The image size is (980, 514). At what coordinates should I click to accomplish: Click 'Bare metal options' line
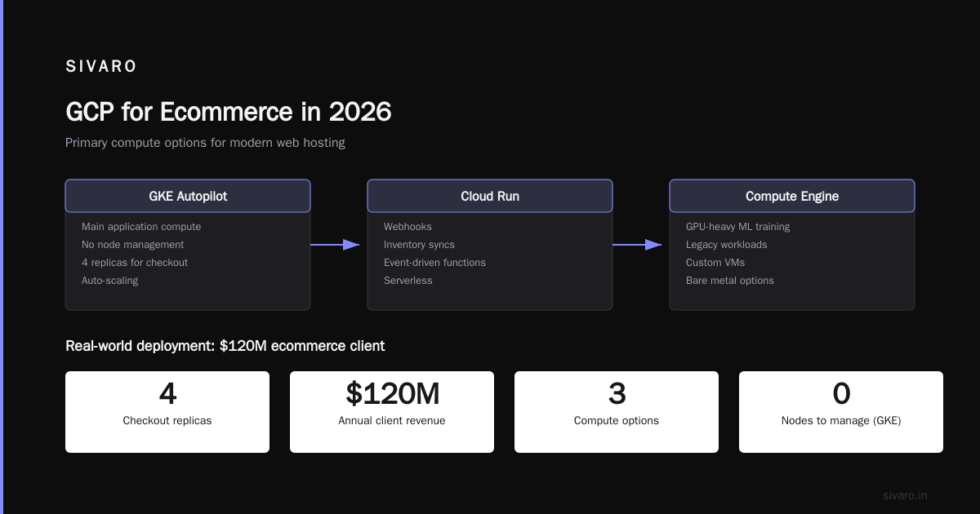(x=730, y=281)
